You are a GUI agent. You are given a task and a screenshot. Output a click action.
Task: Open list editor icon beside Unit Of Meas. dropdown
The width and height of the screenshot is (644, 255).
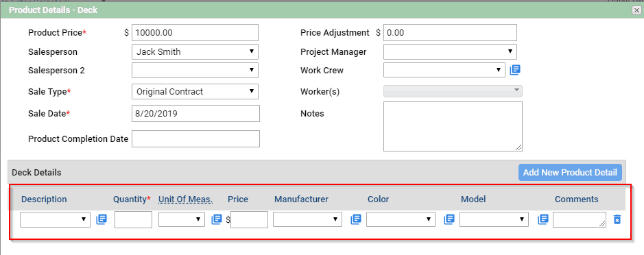[217, 219]
